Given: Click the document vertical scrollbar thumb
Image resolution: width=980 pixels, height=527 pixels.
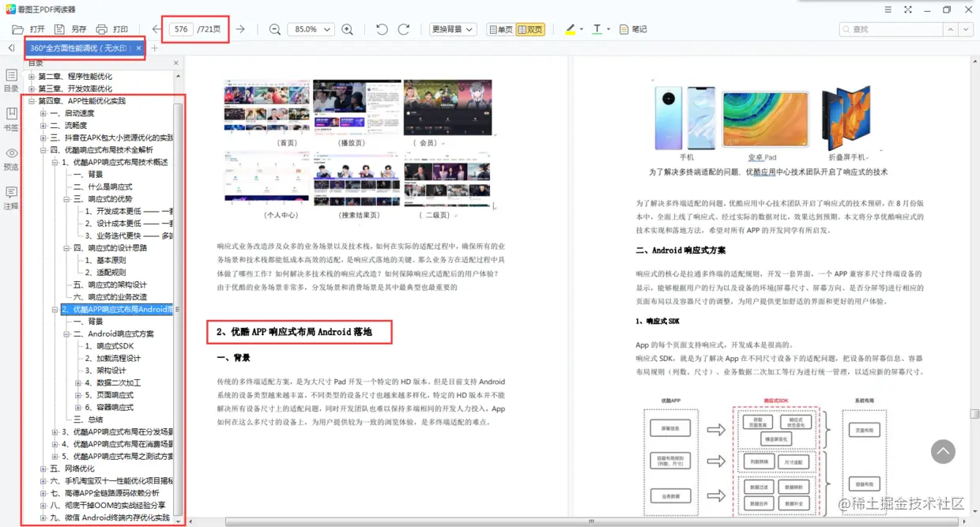Looking at the screenshot, I should coord(975,413).
